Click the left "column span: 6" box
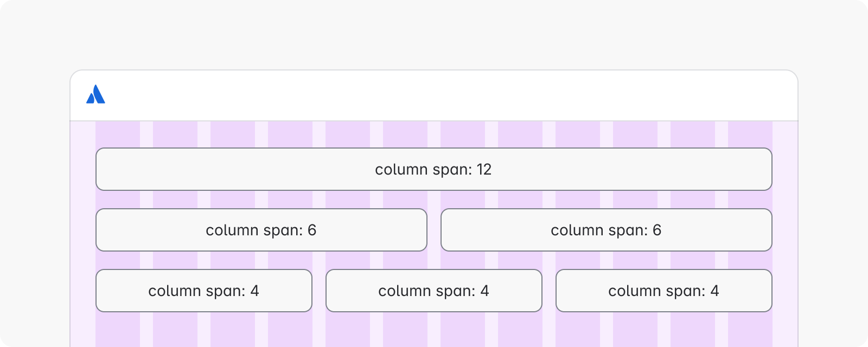 [x=261, y=230]
